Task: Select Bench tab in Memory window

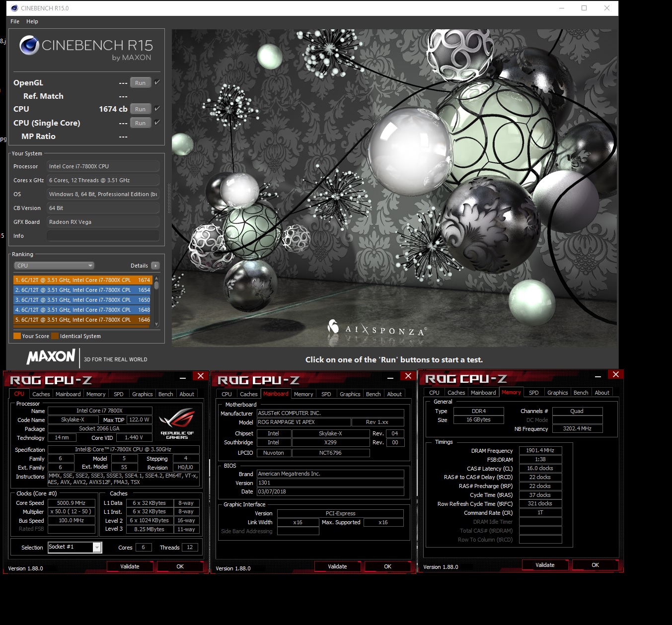Action: coord(581,393)
